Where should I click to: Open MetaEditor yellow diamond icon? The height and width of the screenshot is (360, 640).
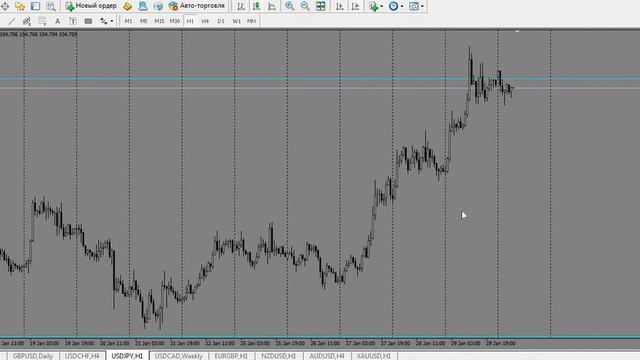coord(127,6)
